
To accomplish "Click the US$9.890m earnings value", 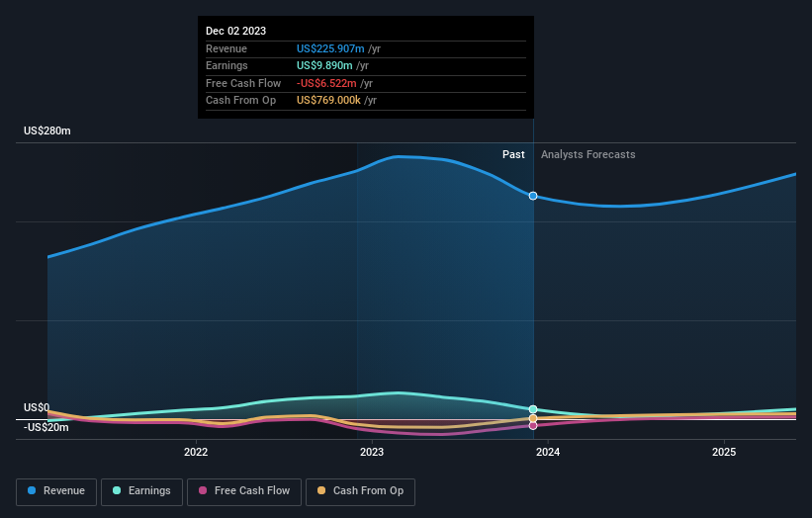I will (324, 65).
